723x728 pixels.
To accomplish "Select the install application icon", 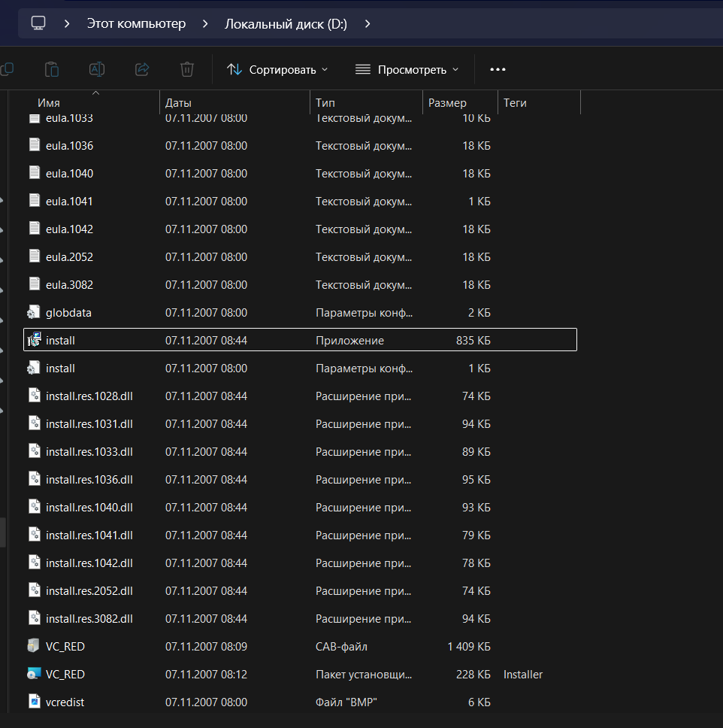I will point(34,340).
